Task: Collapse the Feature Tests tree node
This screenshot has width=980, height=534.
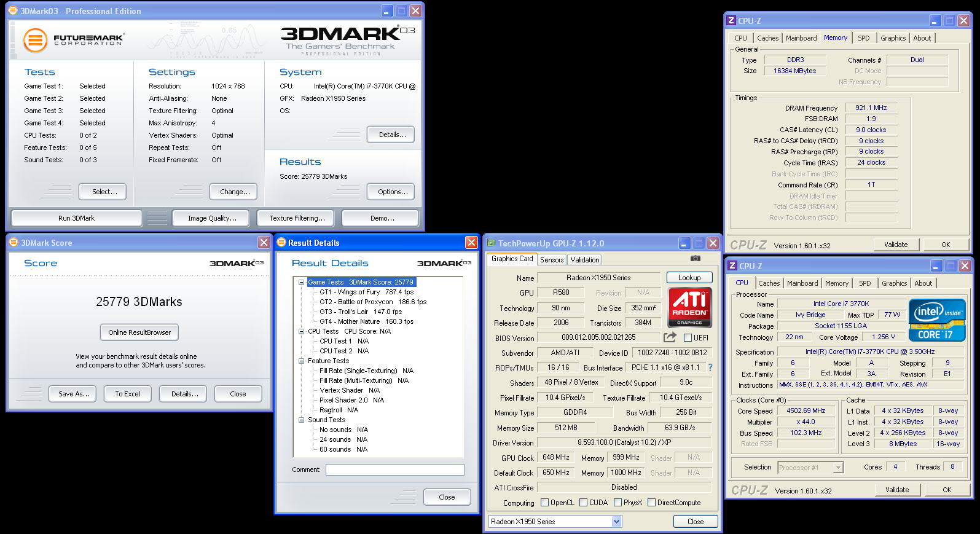Action: (302, 361)
